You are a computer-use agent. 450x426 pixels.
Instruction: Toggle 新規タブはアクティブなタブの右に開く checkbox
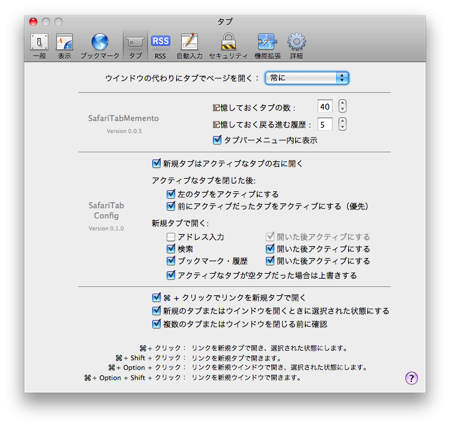(x=156, y=163)
